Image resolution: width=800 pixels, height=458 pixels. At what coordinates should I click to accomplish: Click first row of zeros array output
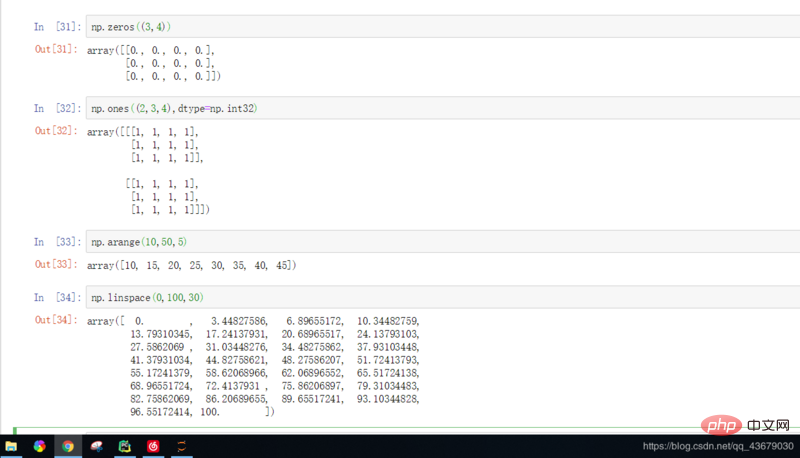(x=151, y=50)
